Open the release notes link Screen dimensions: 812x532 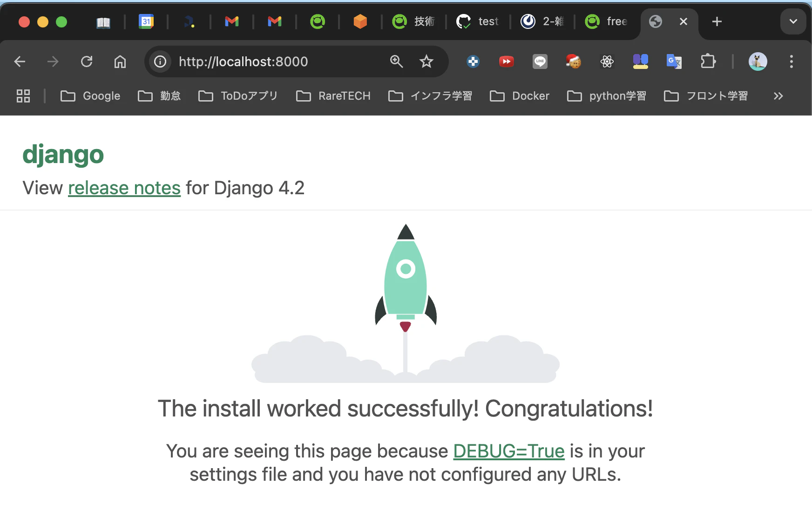[x=124, y=188]
